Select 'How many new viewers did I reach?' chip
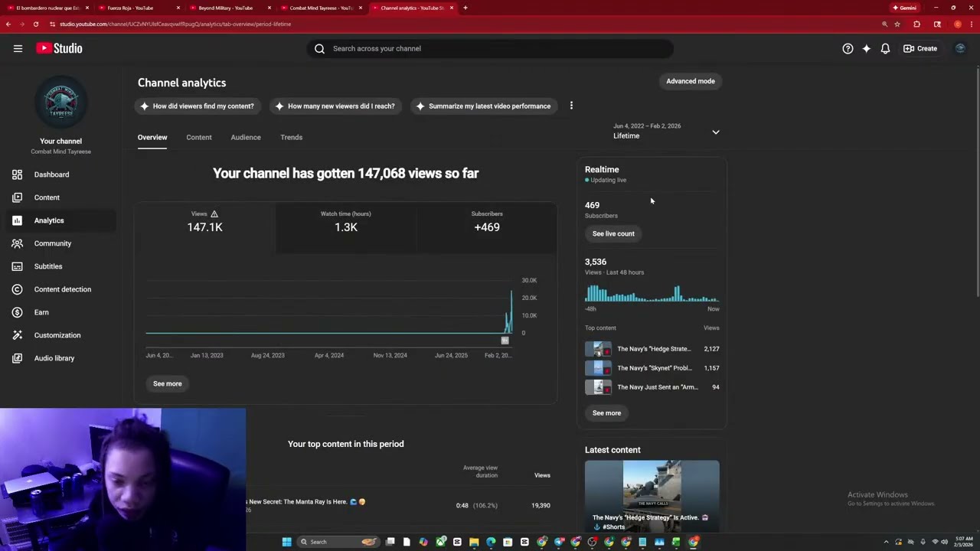The width and height of the screenshot is (980, 551). 335,106
